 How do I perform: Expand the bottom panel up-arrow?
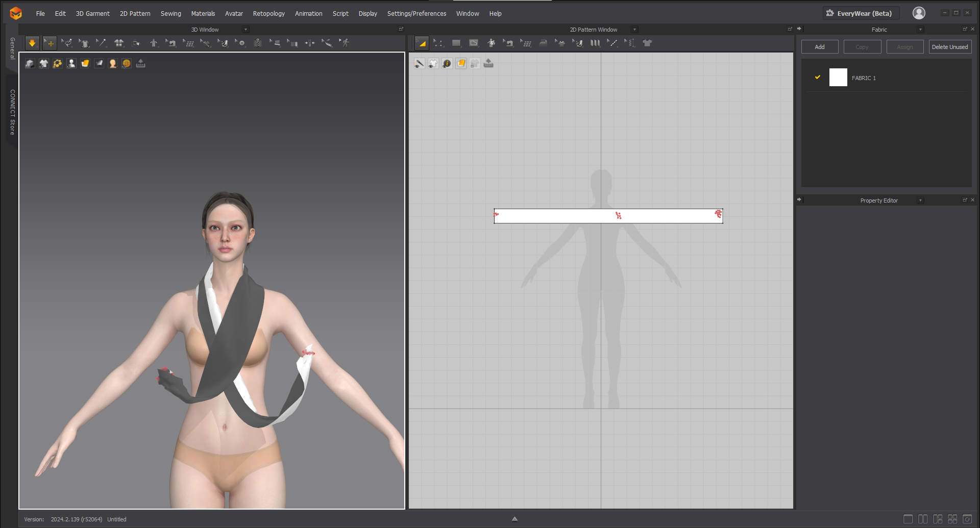pyautogui.click(x=514, y=519)
